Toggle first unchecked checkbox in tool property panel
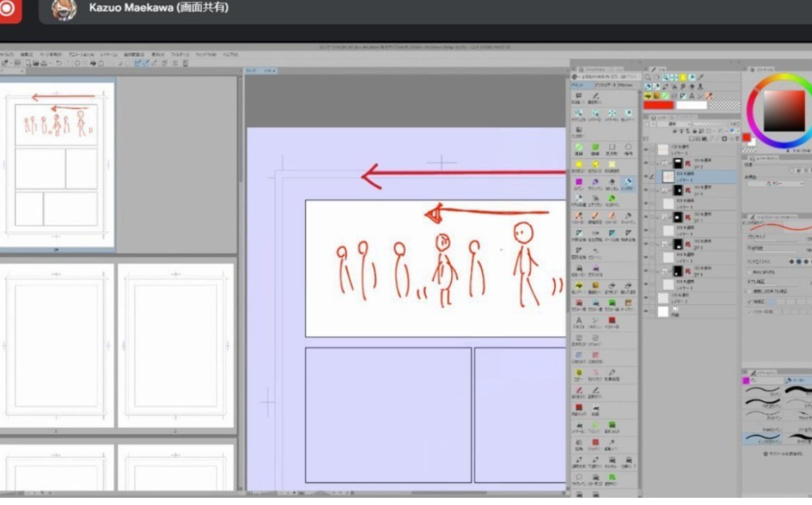 coord(750,272)
